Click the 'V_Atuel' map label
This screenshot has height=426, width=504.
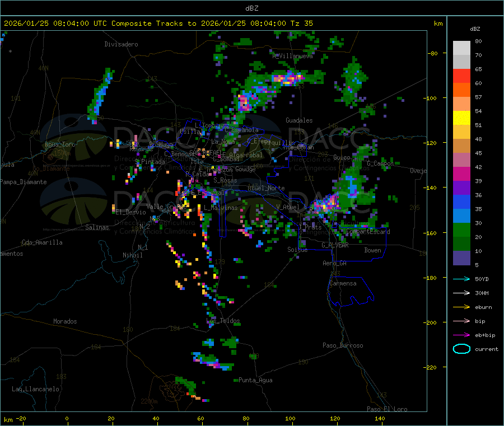pos(288,207)
